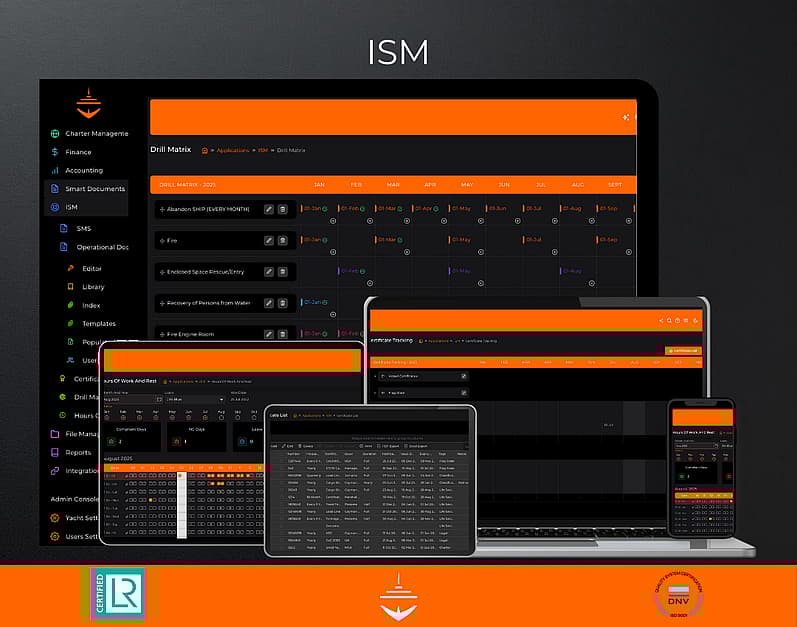Delete the Fire Engine Room drill
Screen dimensions: 797x627
coord(283,334)
